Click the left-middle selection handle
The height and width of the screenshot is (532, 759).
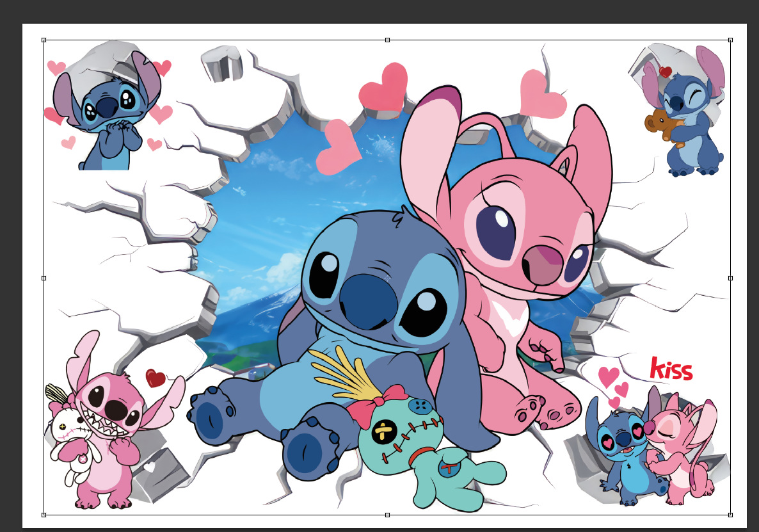[x=43, y=278]
